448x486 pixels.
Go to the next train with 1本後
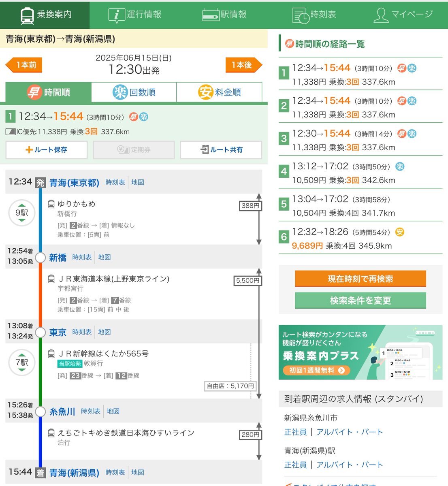click(244, 65)
